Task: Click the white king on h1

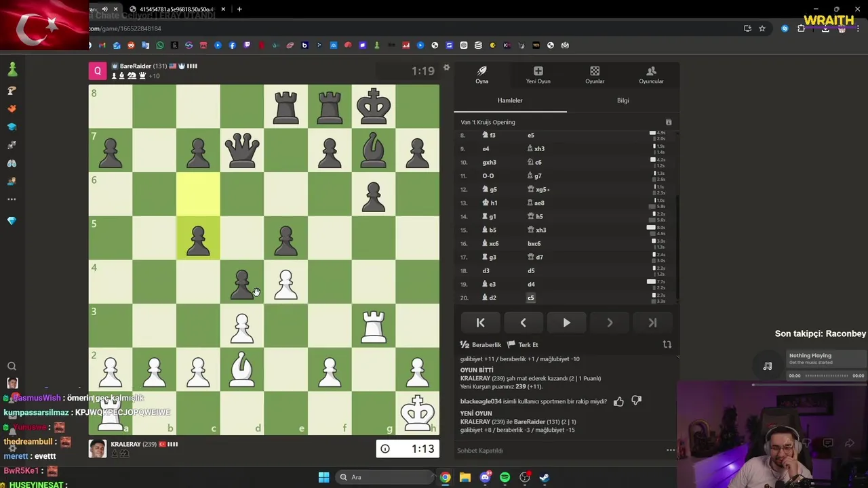Action: 418,413
